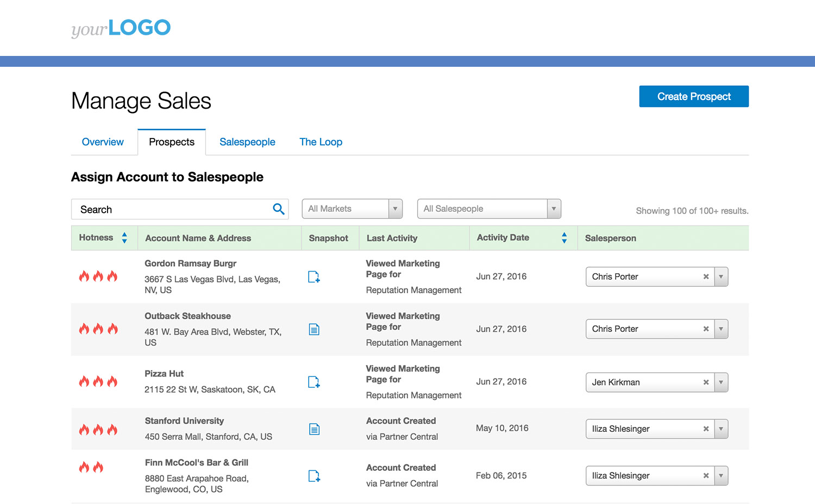Sort the table using the Hotness sort arrows
The image size is (815, 504).
[124, 237]
